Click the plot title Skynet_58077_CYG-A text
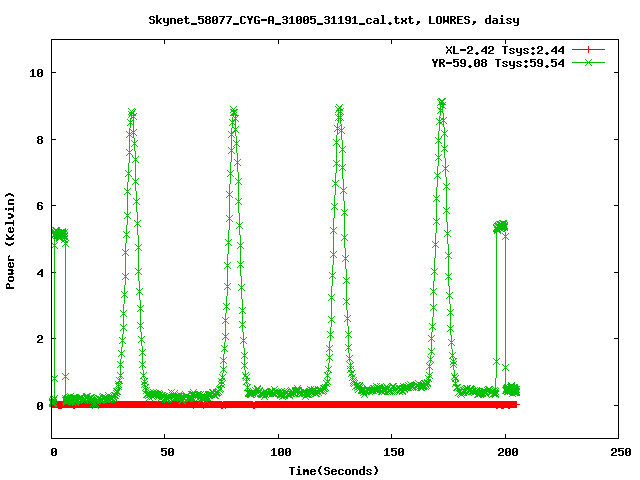The height and width of the screenshot is (480, 640). click(334, 20)
